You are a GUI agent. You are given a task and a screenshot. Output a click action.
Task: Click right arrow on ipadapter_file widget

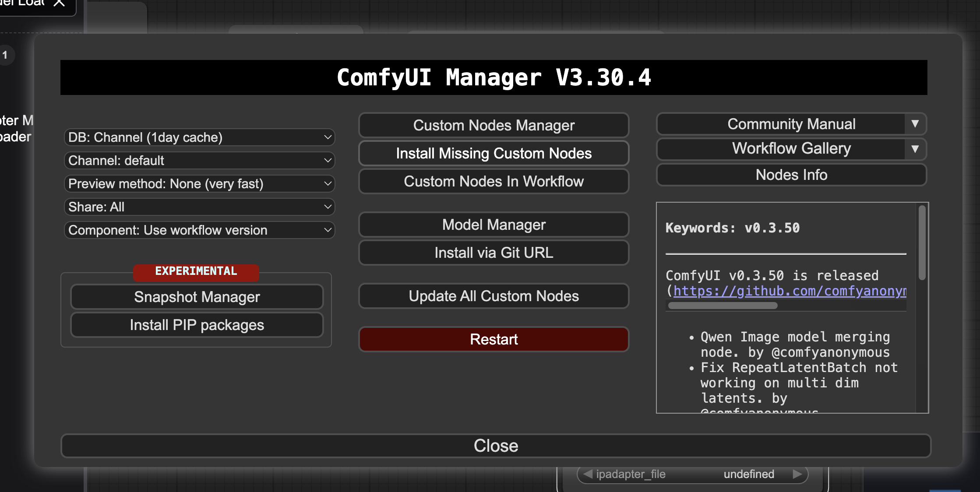click(x=797, y=474)
